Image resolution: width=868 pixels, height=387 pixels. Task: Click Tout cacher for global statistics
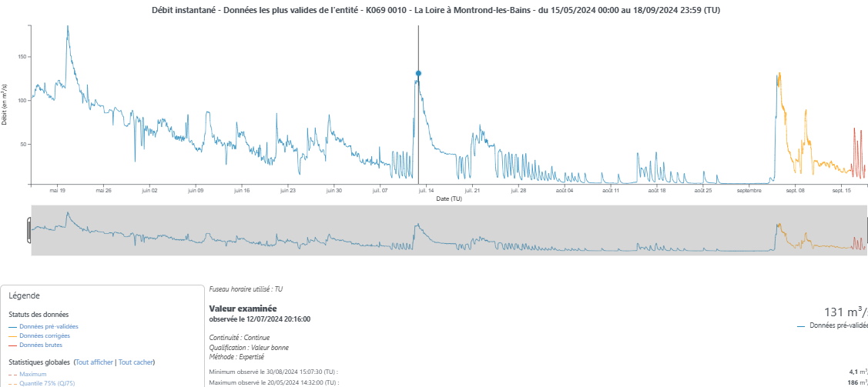coord(136,362)
